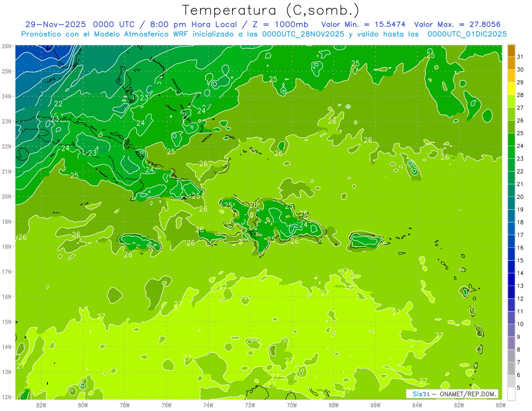Click "Valor Min. = 15.5474"

(x=363, y=24)
